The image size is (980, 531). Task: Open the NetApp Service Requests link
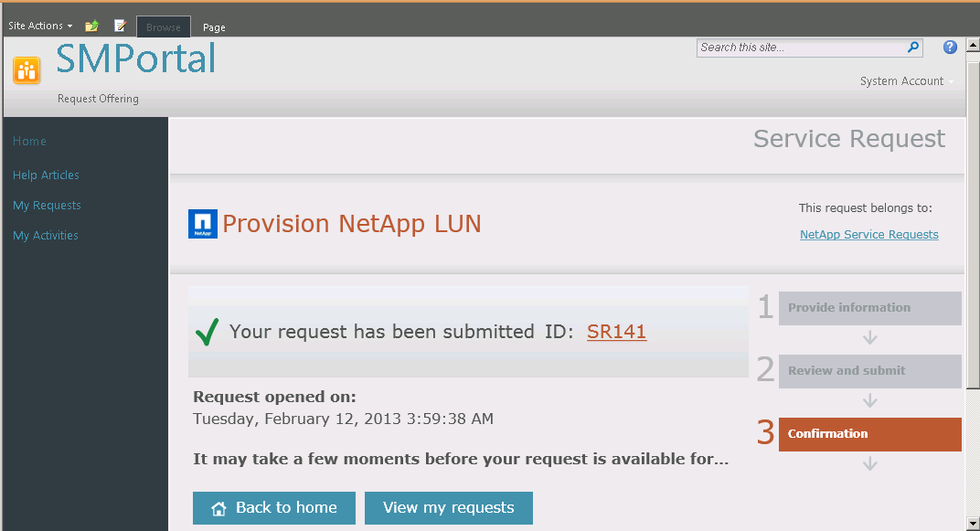coord(868,234)
